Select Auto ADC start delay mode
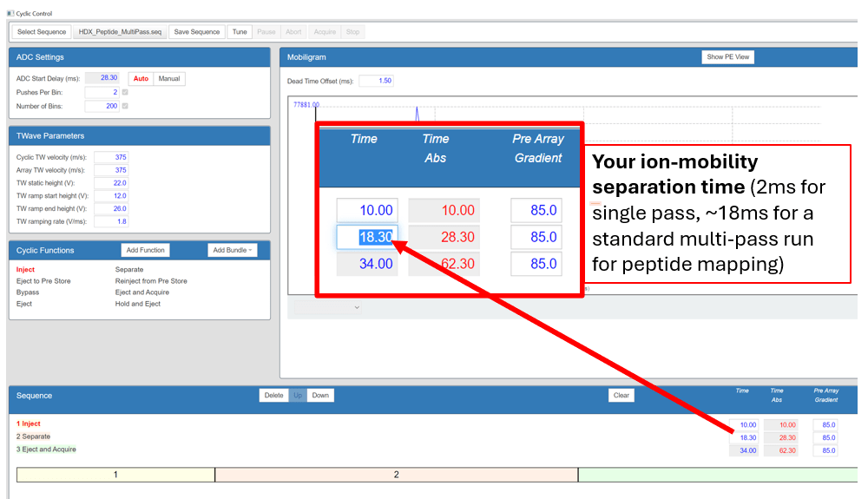This screenshot has width=868, height=499. click(141, 79)
